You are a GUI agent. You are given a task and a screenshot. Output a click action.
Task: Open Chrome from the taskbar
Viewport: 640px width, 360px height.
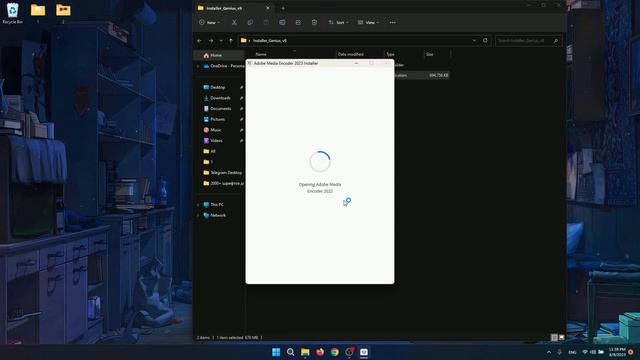(335, 352)
